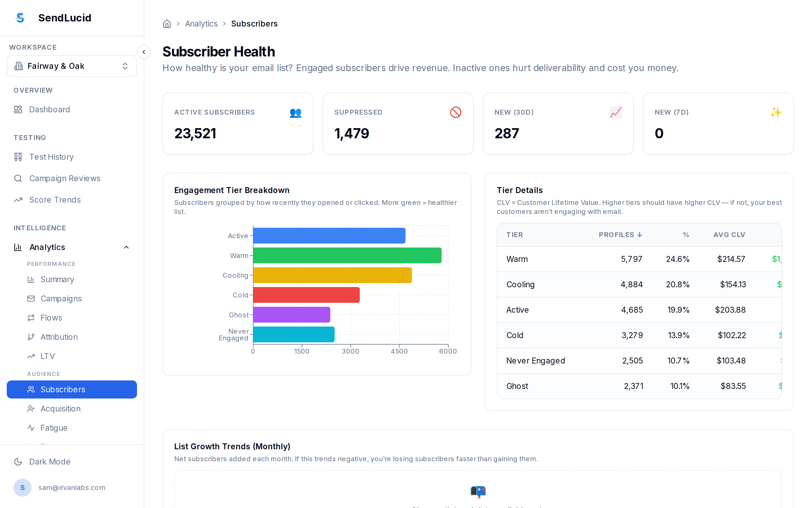The height and width of the screenshot is (508, 812).
Task: Click the Analytics bar chart icon
Action: coord(18,247)
